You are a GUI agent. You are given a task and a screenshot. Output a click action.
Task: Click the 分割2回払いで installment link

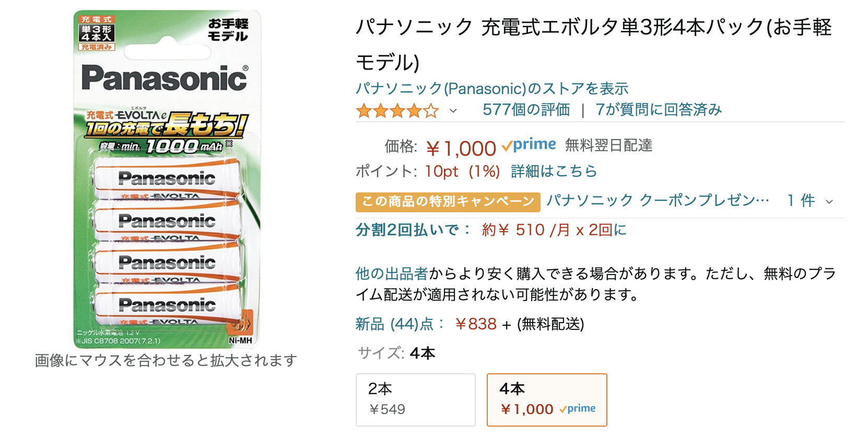413,230
